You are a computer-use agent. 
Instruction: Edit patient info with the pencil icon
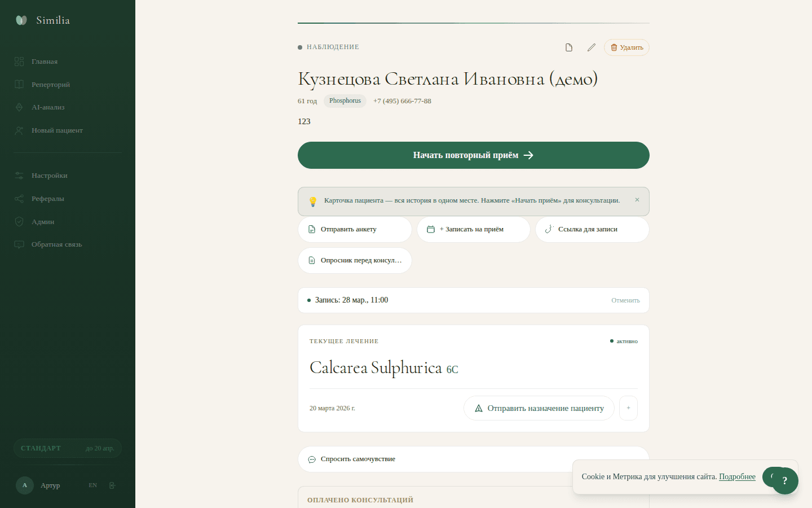click(591, 47)
